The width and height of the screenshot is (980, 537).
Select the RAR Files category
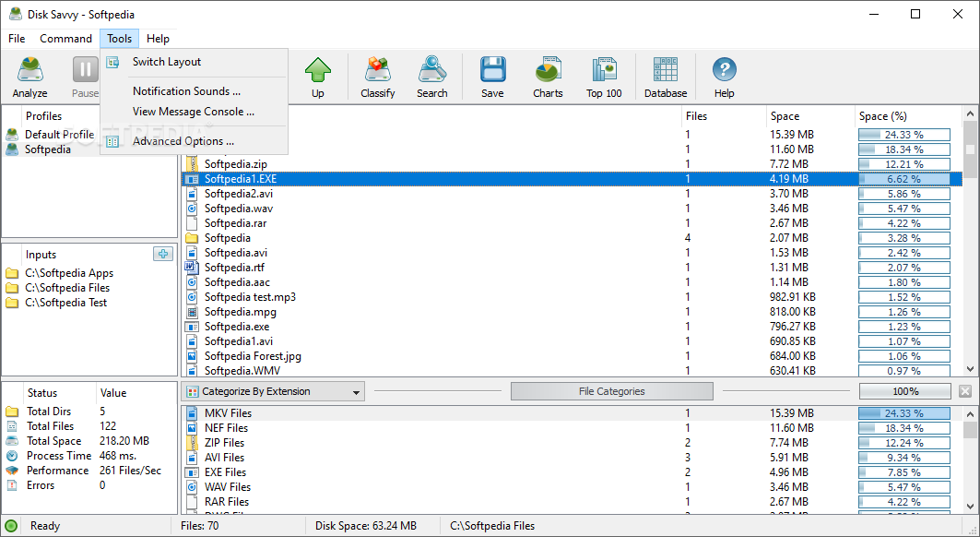click(x=226, y=502)
